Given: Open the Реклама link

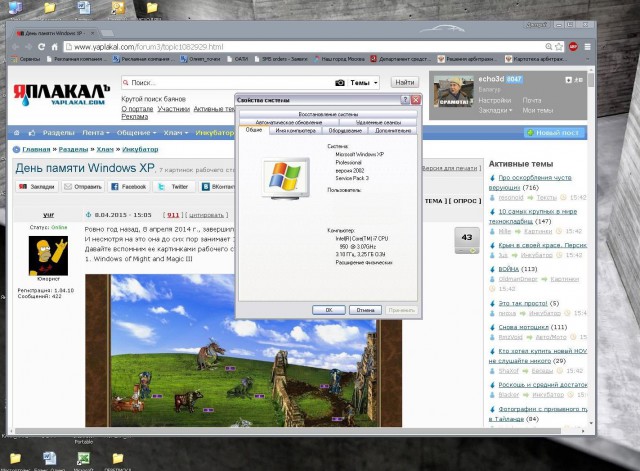Looking at the screenshot, I should (x=135, y=117).
